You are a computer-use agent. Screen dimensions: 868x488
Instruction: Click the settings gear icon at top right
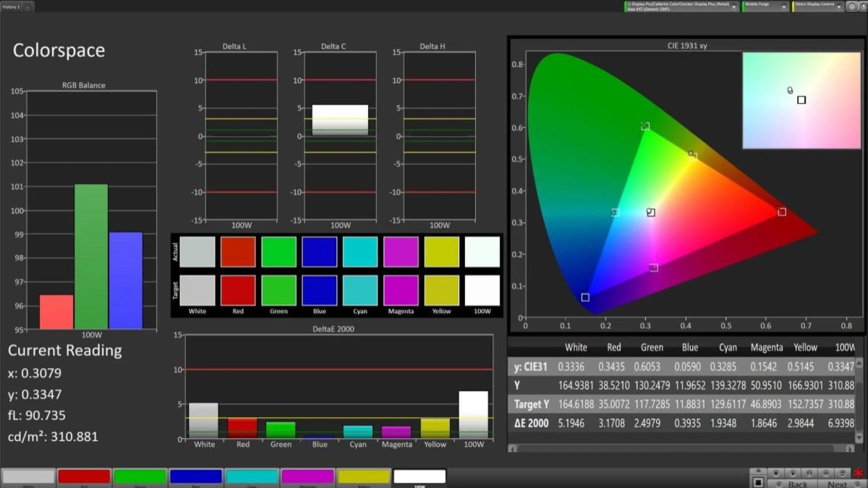point(852,7)
